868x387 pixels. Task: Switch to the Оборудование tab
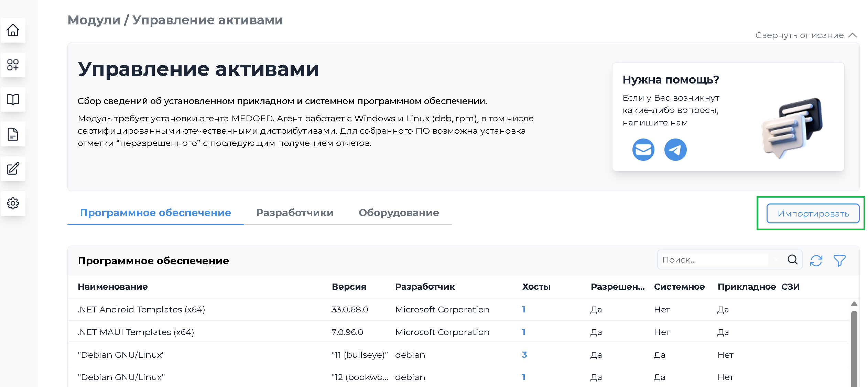tap(399, 213)
